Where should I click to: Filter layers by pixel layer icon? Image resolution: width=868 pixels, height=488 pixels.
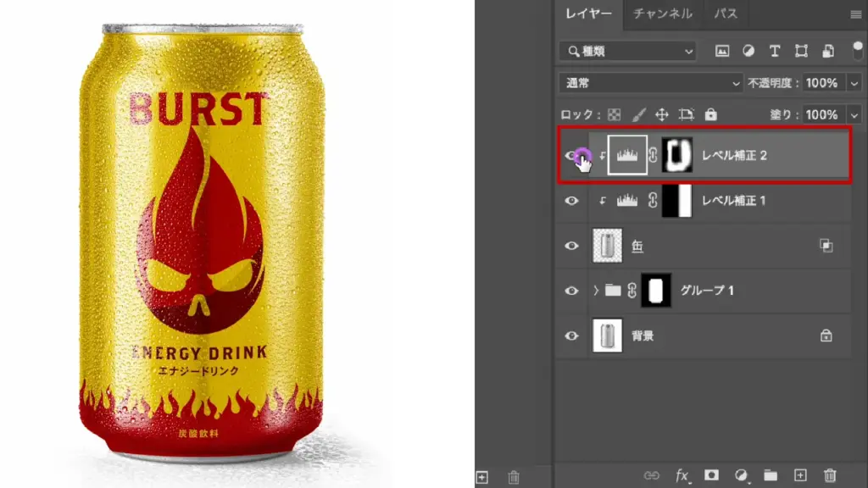(722, 51)
